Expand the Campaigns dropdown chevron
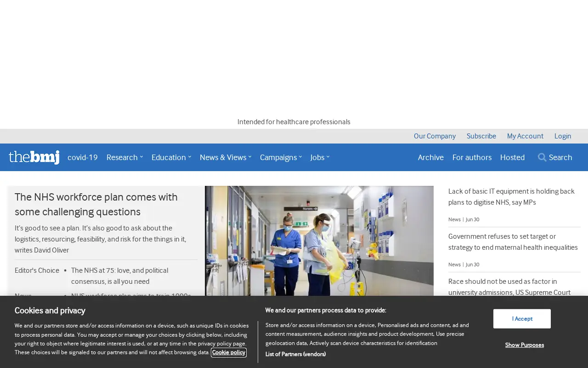 tap(300, 157)
